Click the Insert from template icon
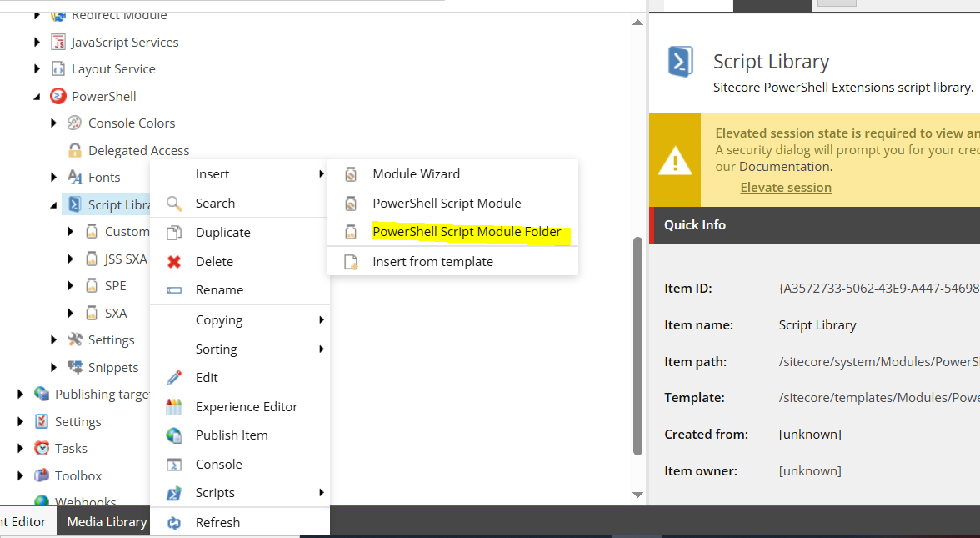Viewport: 980px width, 538px height. (x=352, y=262)
